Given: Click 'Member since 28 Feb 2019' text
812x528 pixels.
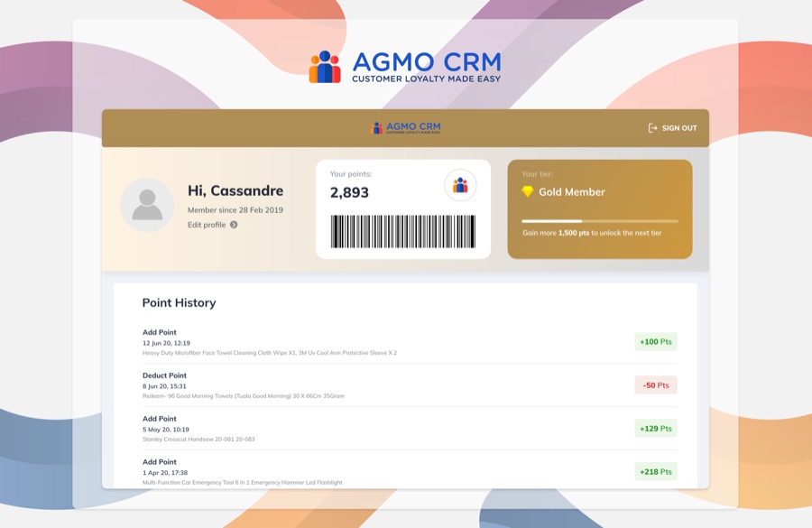Looking at the screenshot, I should [x=235, y=210].
